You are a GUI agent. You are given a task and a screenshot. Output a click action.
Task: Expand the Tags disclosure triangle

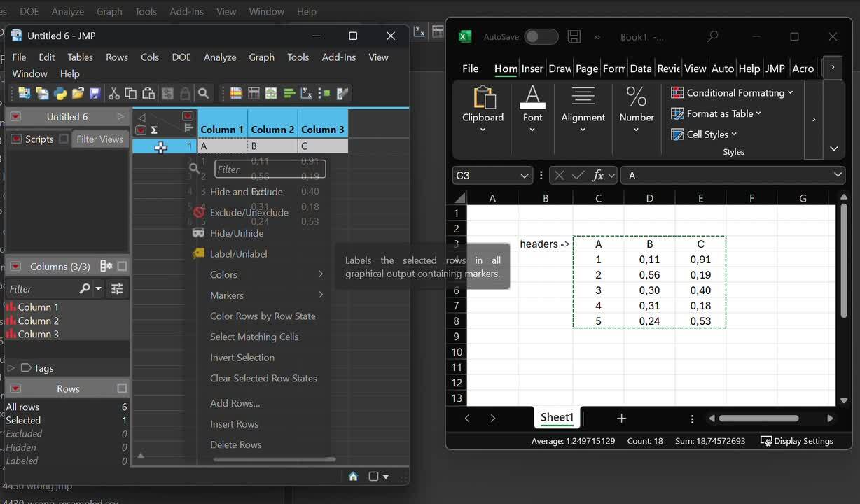click(11, 367)
